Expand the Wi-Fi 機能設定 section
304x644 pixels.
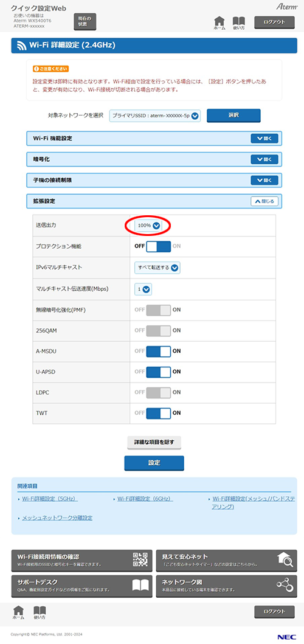point(264,139)
